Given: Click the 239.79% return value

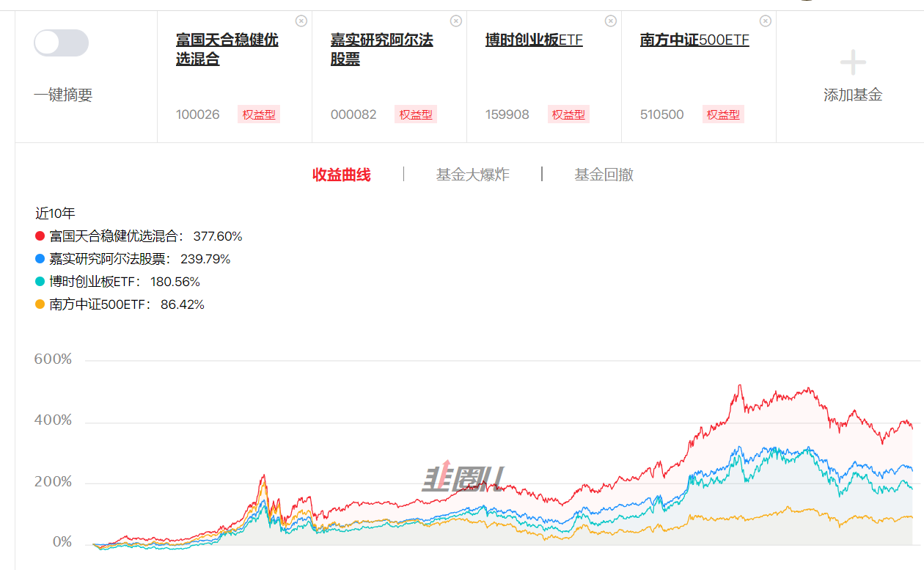Looking at the screenshot, I should 206,259.
